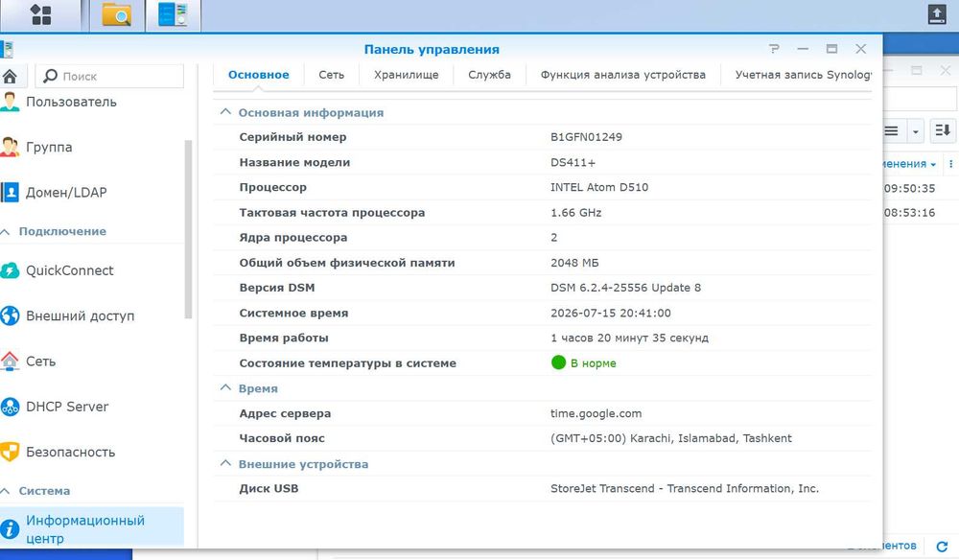The width and height of the screenshot is (959, 560).
Task: Open the QuickConnect icon
Action: click(10, 270)
